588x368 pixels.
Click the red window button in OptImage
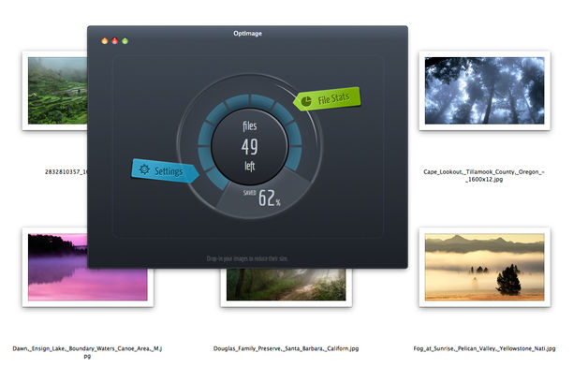pos(115,41)
